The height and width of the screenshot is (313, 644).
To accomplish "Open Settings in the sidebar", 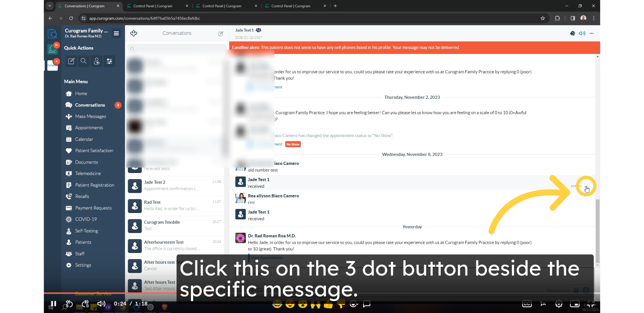I will (83, 265).
